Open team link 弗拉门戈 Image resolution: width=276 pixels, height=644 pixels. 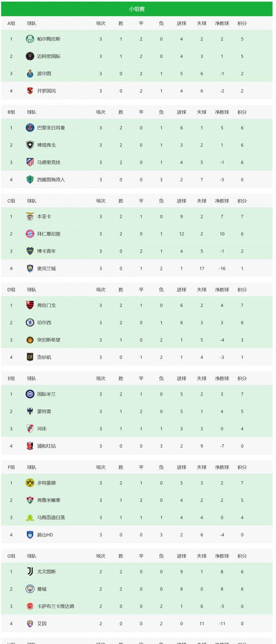click(x=46, y=305)
